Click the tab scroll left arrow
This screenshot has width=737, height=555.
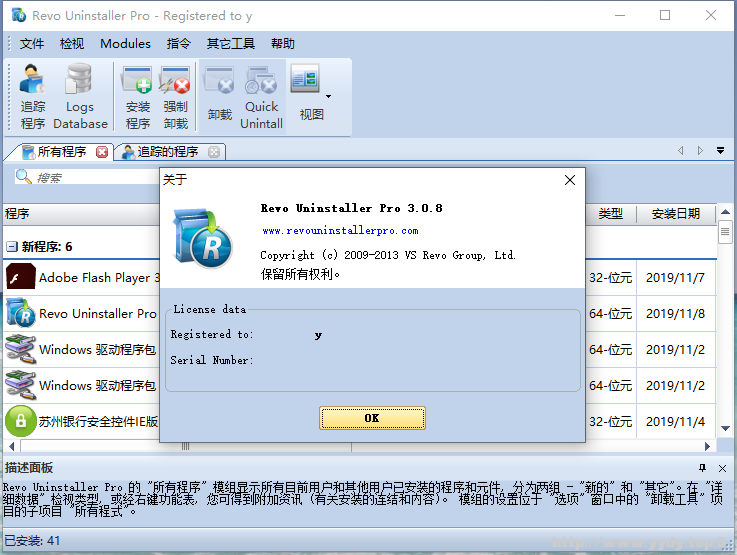681,150
